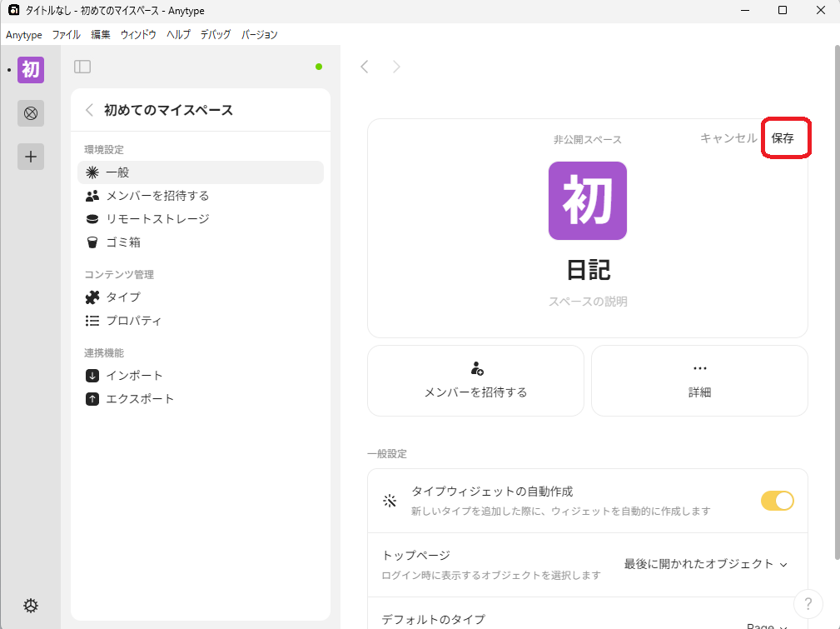The image size is (840, 629).
Task: Click the green sync status dot
Action: pyautogui.click(x=319, y=67)
